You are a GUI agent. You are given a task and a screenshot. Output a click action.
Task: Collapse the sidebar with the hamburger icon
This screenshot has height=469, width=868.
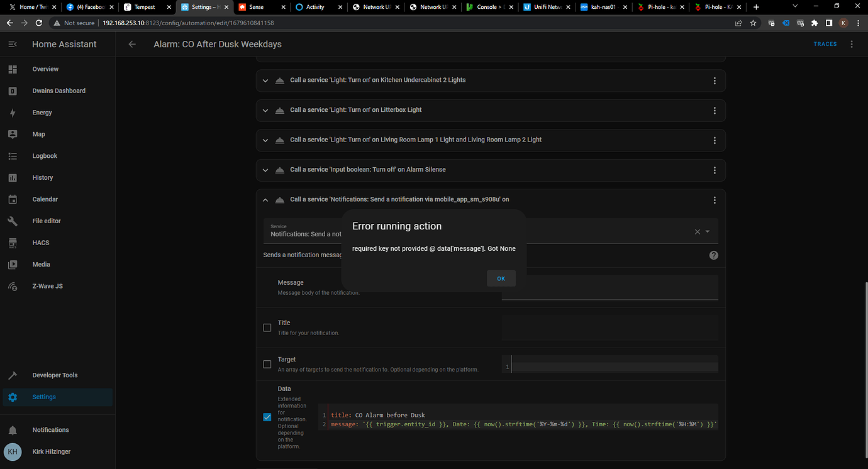13,43
